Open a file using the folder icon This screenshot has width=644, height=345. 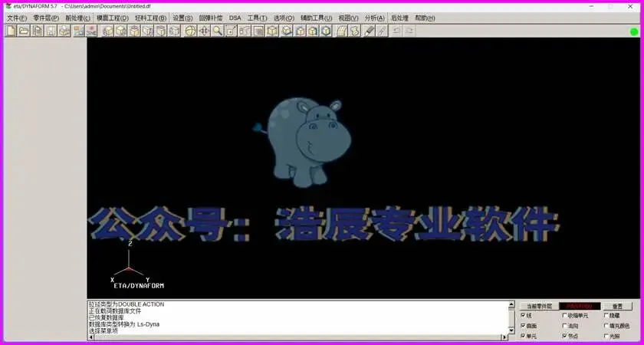coord(24,31)
